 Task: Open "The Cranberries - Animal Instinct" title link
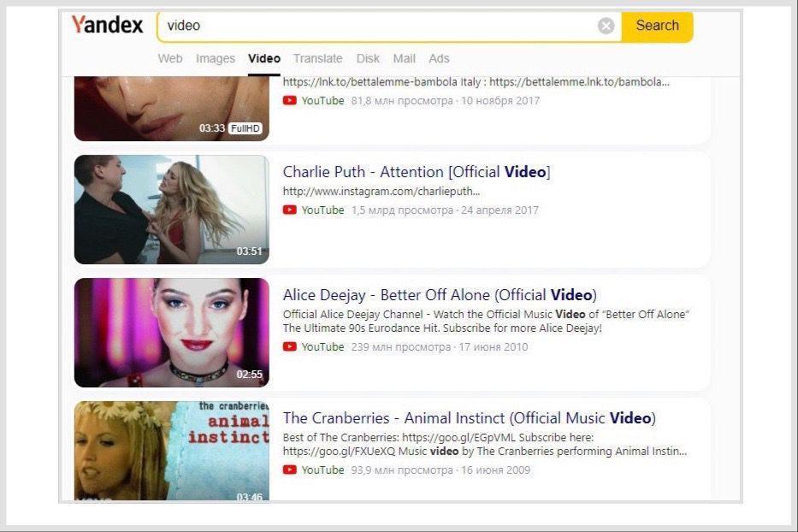[x=470, y=418]
